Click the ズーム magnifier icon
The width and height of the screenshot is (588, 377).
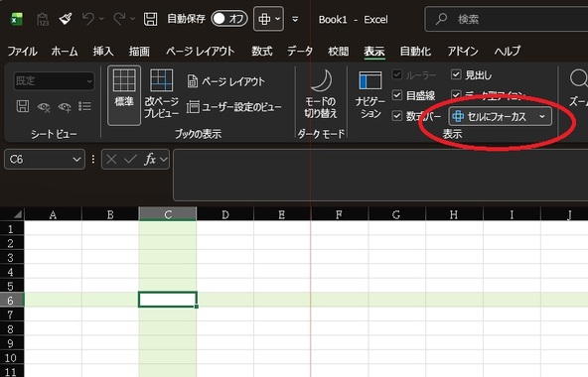click(x=578, y=78)
